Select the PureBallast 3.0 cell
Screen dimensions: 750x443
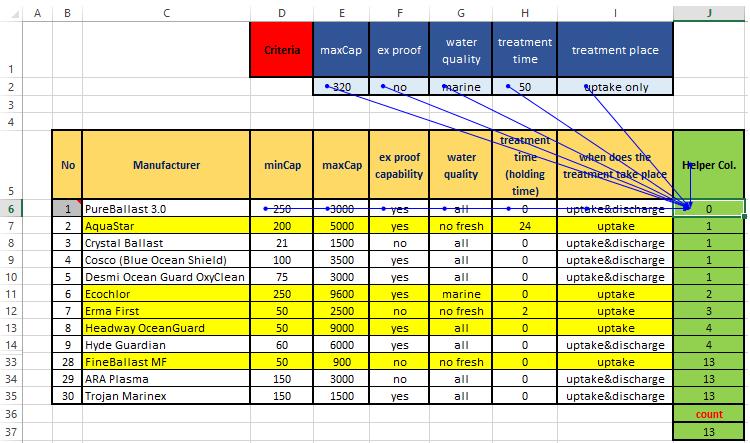(x=166, y=209)
